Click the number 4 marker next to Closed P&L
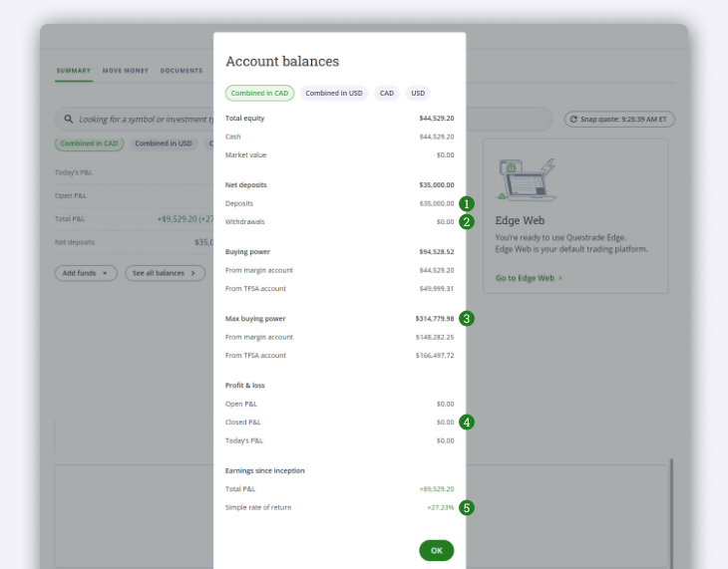This screenshot has width=728, height=569. coord(467,422)
